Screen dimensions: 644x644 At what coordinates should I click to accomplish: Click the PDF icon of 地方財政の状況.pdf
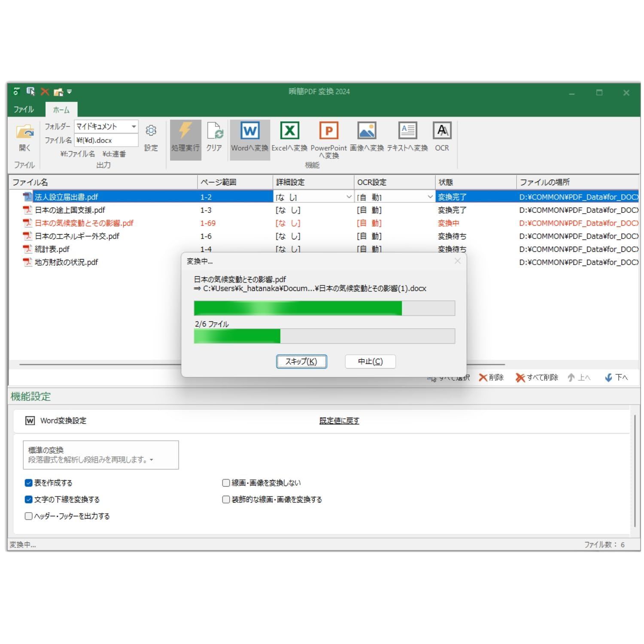[x=28, y=262]
